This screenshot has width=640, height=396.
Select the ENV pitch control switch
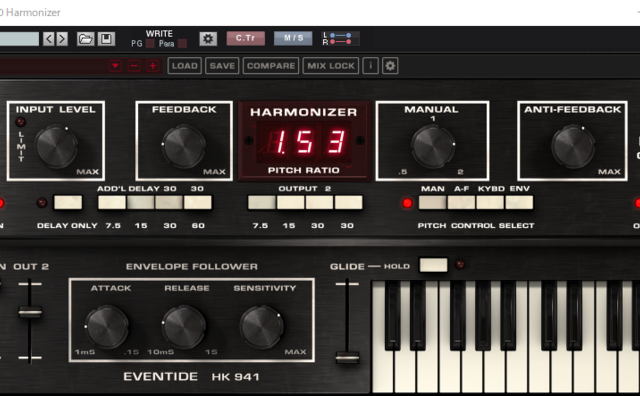point(519,202)
